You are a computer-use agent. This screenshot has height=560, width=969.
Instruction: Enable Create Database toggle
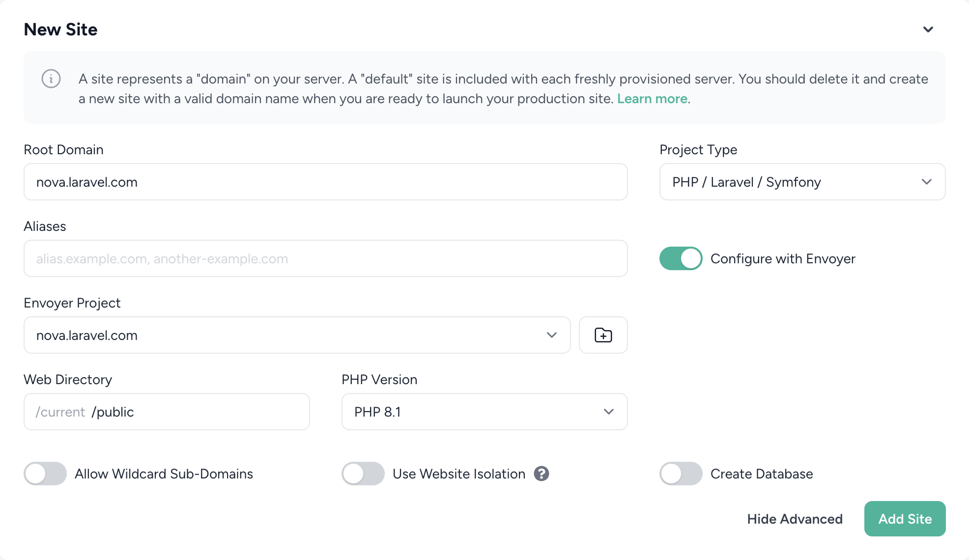click(x=680, y=474)
